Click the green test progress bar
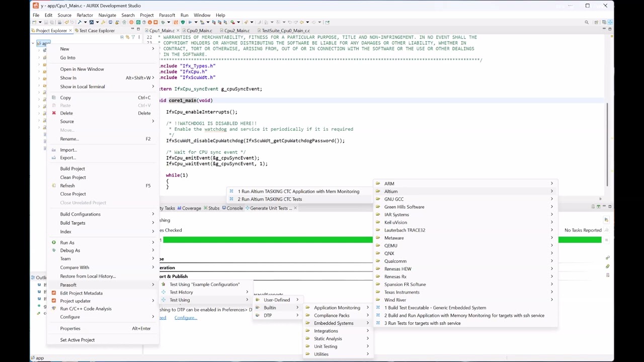This screenshot has width=644, height=362. click(x=382, y=240)
